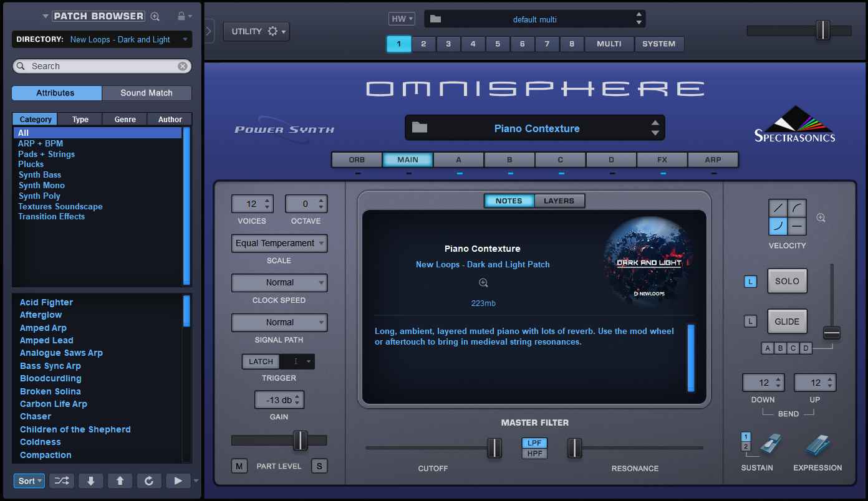The height and width of the screenshot is (501, 868).
Task: Mute the part with M button
Action: tap(239, 466)
